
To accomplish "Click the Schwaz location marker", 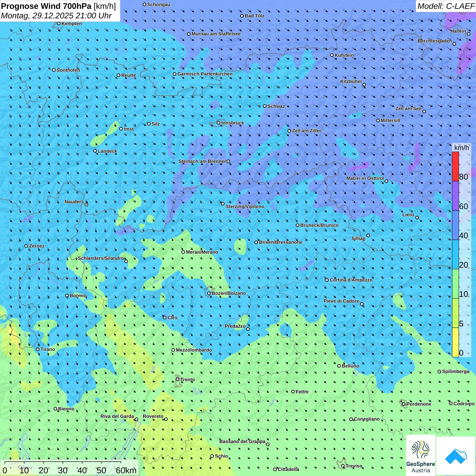I will [265, 106].
